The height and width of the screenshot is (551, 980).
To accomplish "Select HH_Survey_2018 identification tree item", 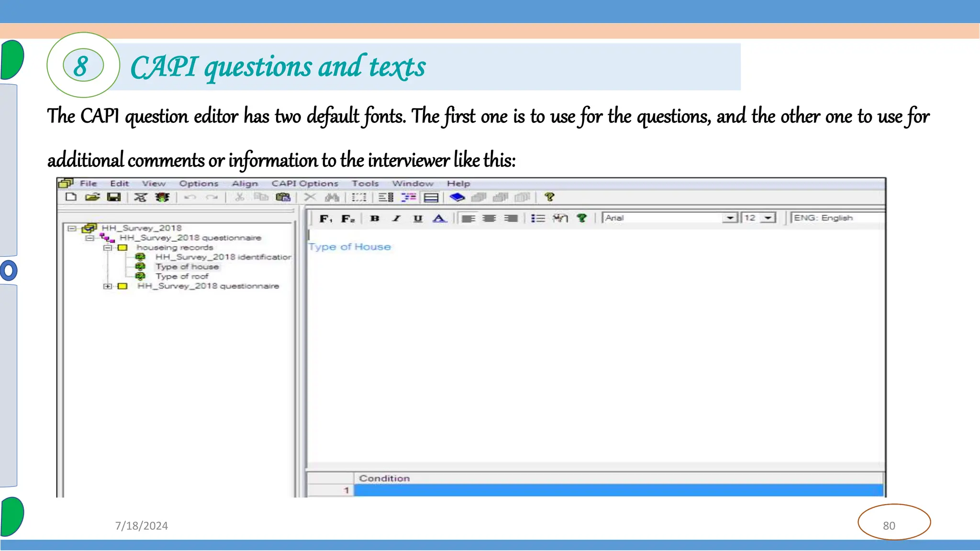I will (x=223, y=257).
